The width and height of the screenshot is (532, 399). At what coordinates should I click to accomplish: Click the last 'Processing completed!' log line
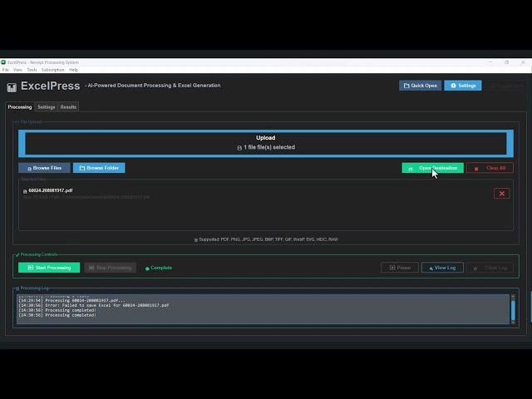click(x=57, y=315)
